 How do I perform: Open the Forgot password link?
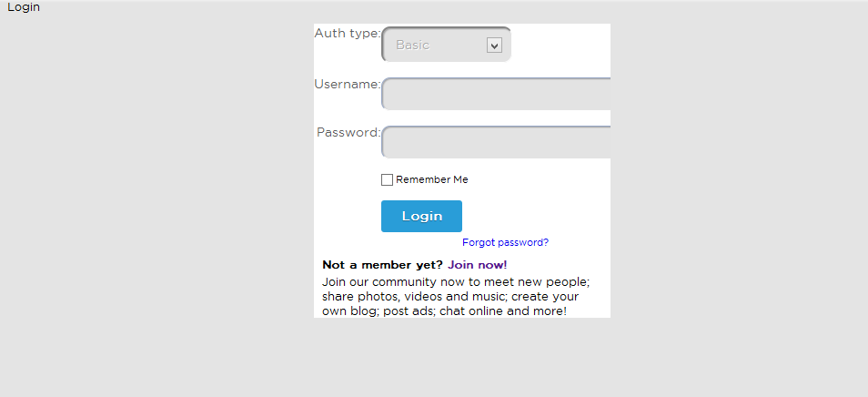[x=505, y=242]
